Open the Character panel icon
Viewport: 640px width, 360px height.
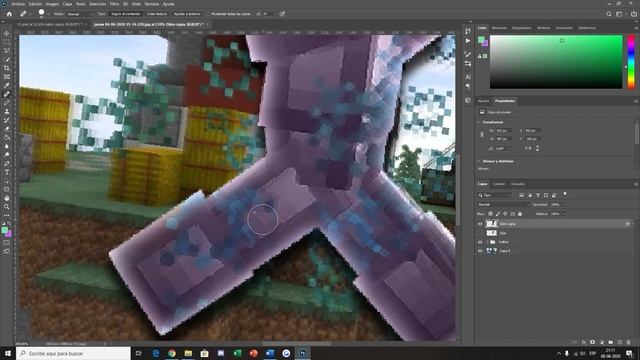click(468, 77)
